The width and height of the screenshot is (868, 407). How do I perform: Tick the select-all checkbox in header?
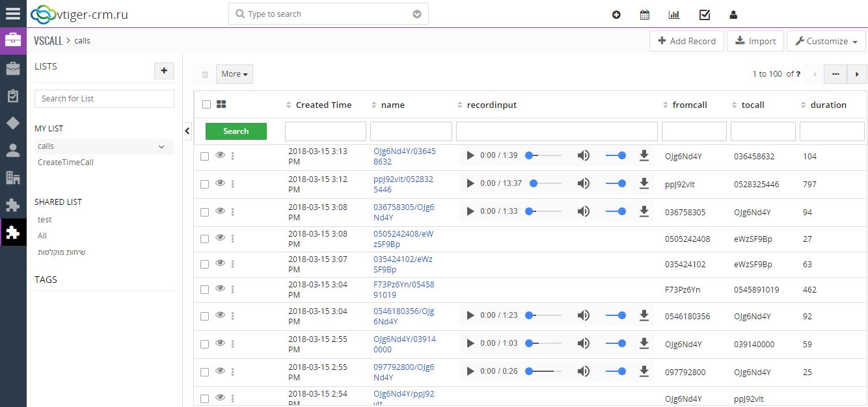[207, 104]
